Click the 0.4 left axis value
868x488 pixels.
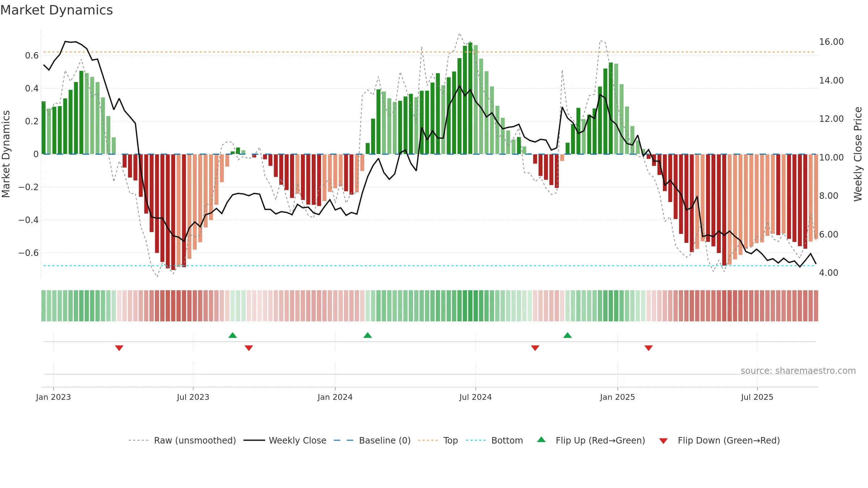click(32, 88)
